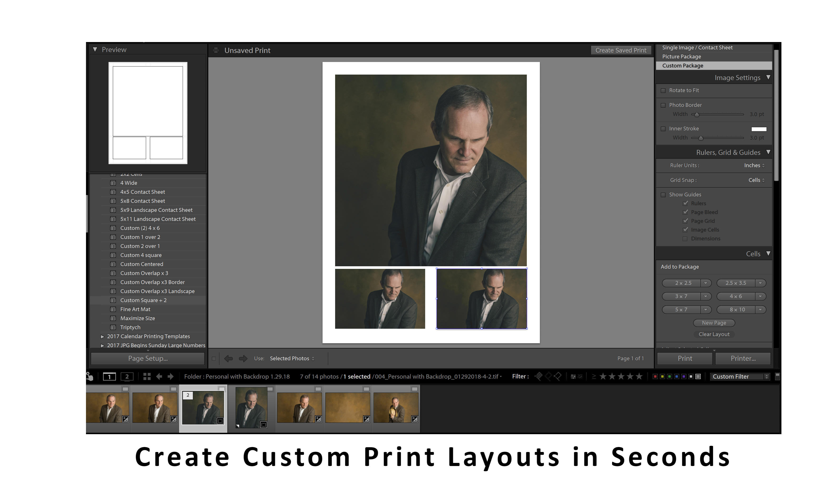This screenshot has height=504, width=837.
Task: Click the grid view icon in the filmstrip toolbar
Action: pos(148,376)
